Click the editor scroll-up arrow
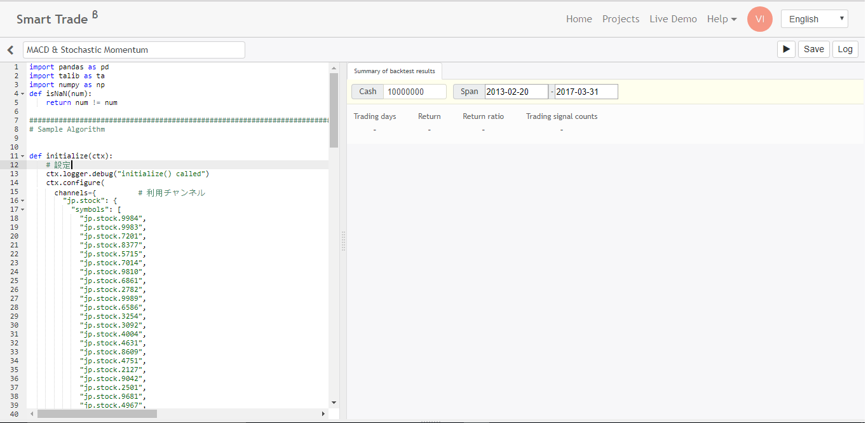This screenshot has height=423, width=868. (x=334, y=67)
